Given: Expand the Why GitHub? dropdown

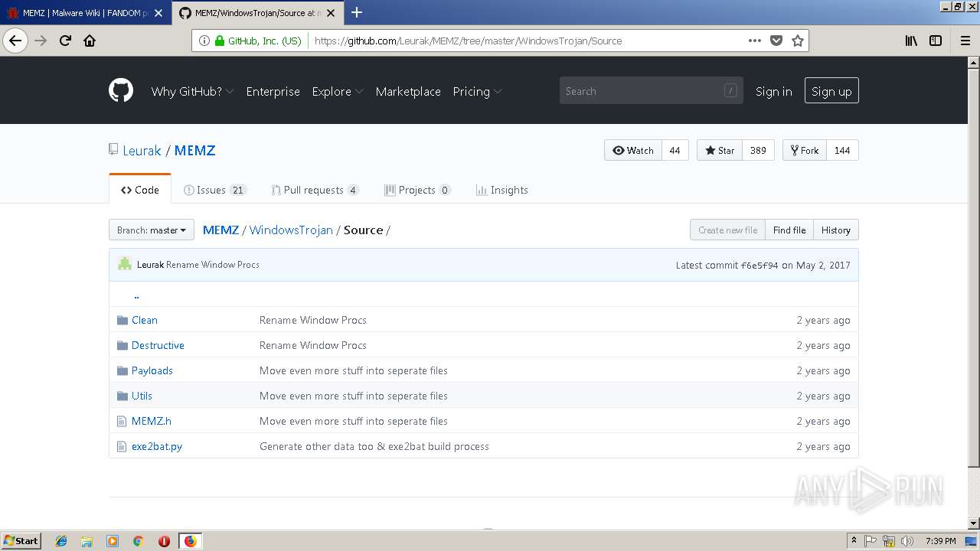Looking at the screenshot, I should click(x=192, y=91).
